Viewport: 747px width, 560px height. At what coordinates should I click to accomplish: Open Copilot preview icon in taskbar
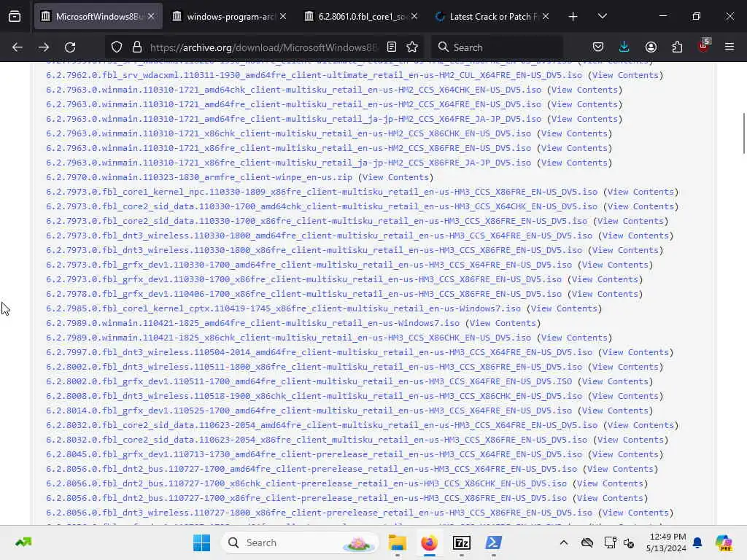coord(724,542)
